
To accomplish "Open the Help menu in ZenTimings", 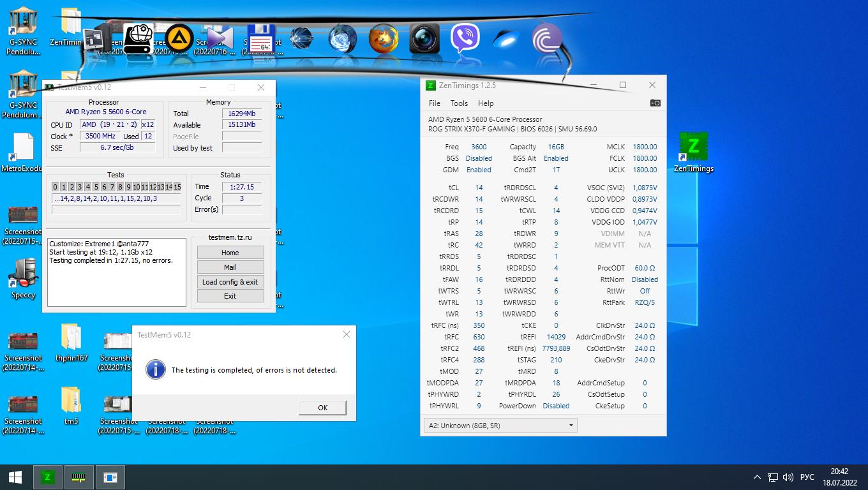I will tap(486, 103).
